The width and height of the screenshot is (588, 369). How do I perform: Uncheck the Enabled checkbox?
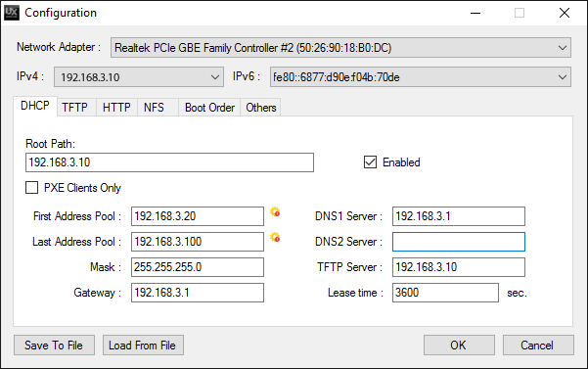[370, 162]
